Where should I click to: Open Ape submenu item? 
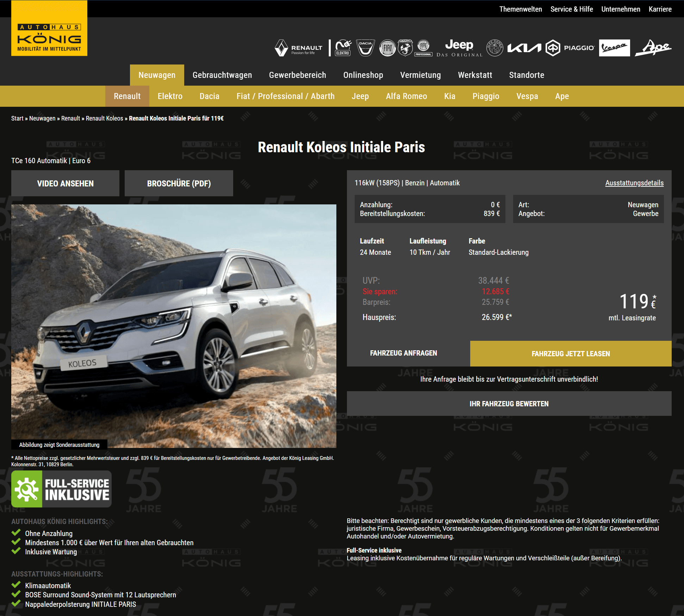point(562,96)
